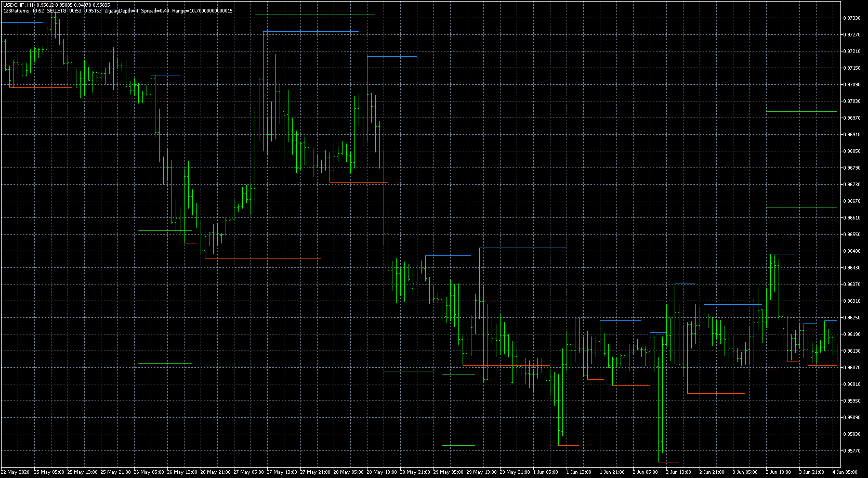Image resolution: width=868 pixels, height=478 pixels.
Task: Click the 0.97270 price axis label
Action: [853, 35]
